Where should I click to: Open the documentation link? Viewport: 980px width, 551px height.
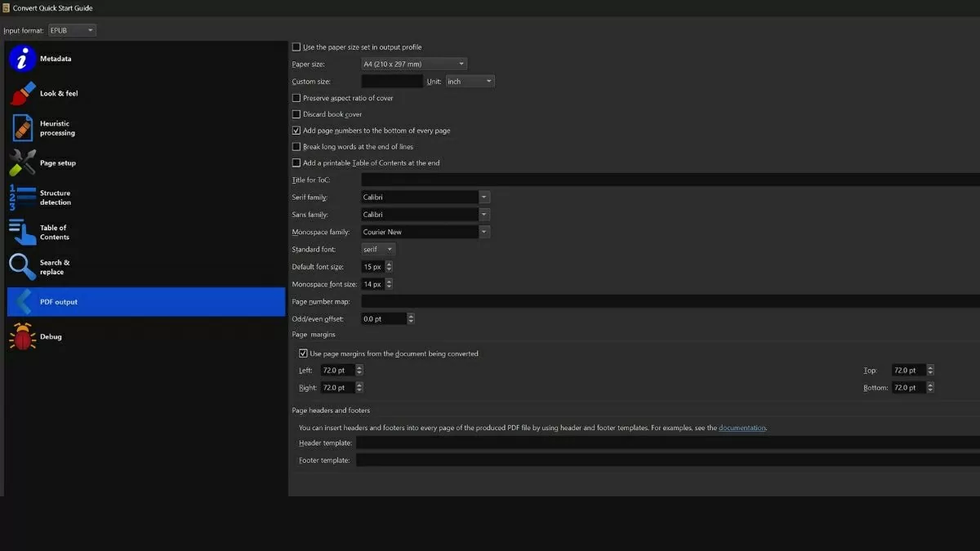(742, 428)
